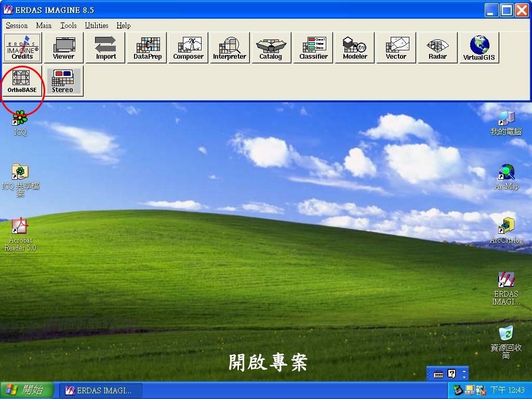
Task: Select the 資源回收筒 recycle bin icon
Action: (x=506, y=343)
